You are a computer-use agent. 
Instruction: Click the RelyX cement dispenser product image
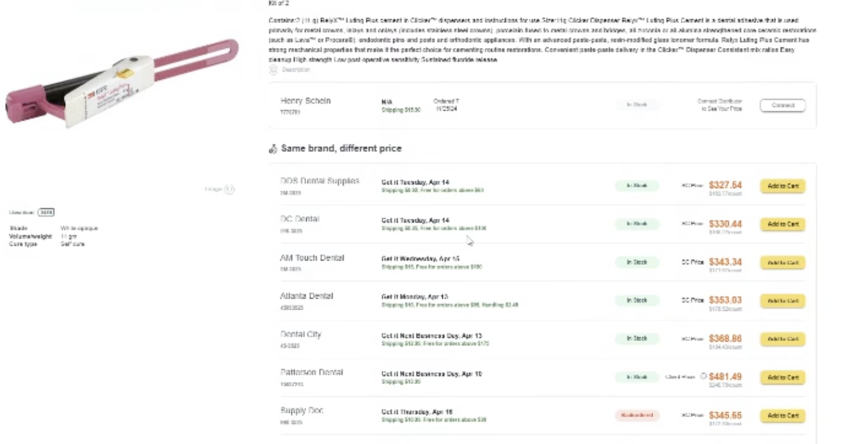click(x=121, y=83)
